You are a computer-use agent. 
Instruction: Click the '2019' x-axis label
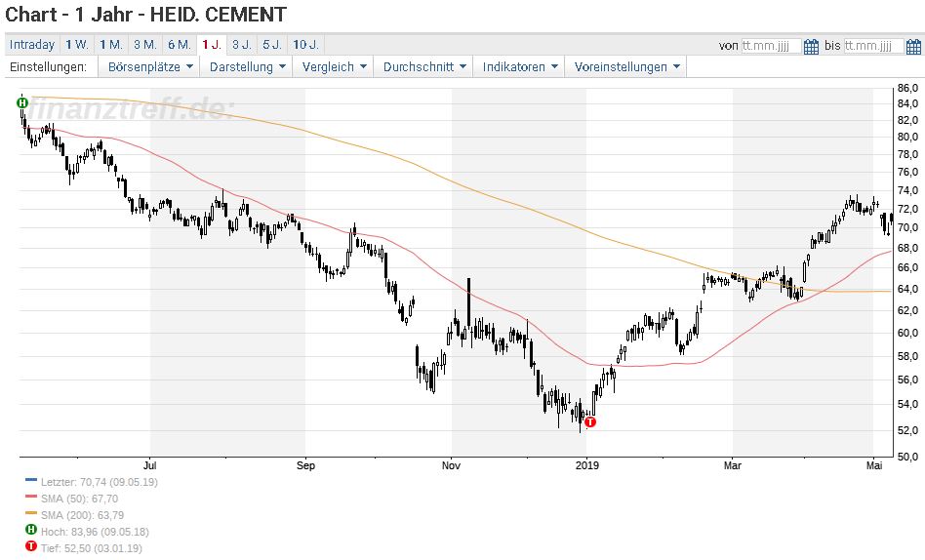[587, 465]
